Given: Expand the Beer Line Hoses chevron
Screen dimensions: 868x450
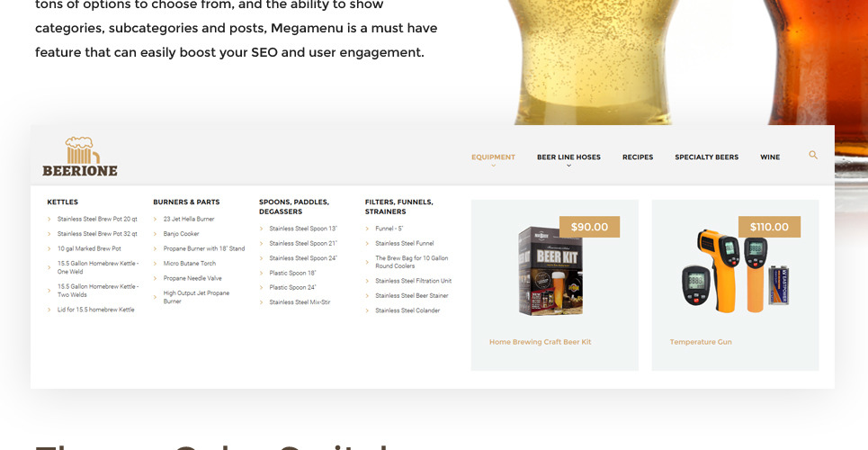Looking at the screenshot, I should (x=568, y=166).
